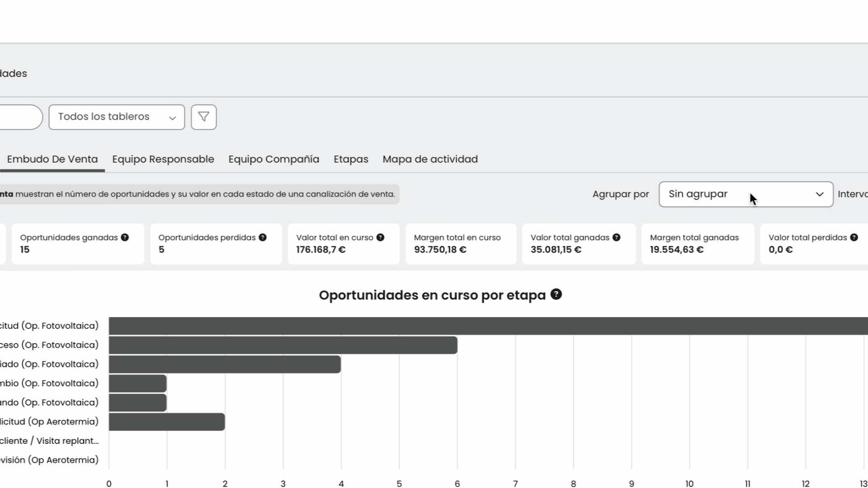868x488 pixels.
Task: Click the Margen total ganadas value 19.554,63 €
Action: coord(677,249)
